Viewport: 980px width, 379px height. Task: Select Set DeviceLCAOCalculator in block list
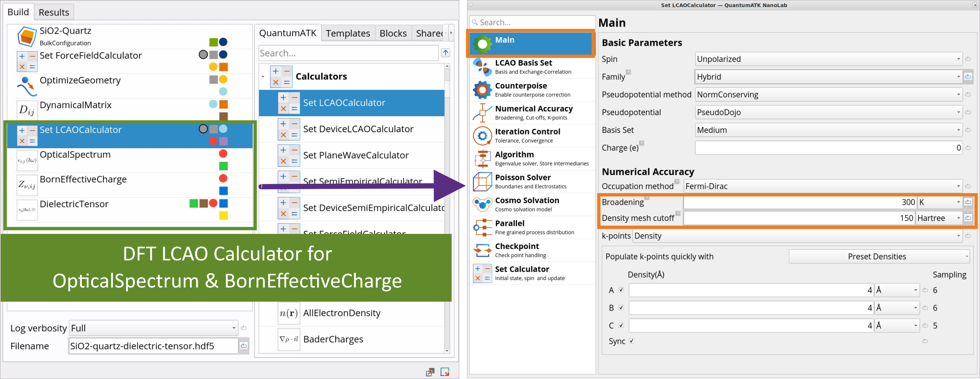(x=351, y=129)
